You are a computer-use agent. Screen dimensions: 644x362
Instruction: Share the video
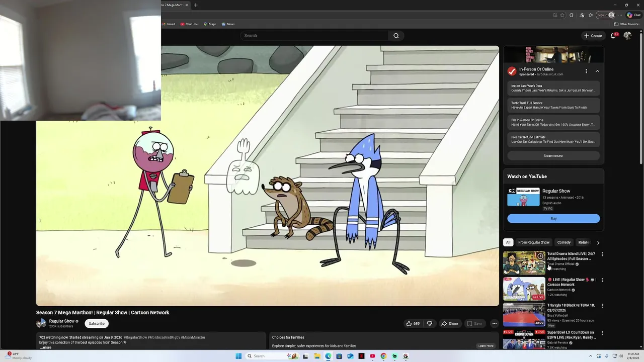(x=449, y=323)
